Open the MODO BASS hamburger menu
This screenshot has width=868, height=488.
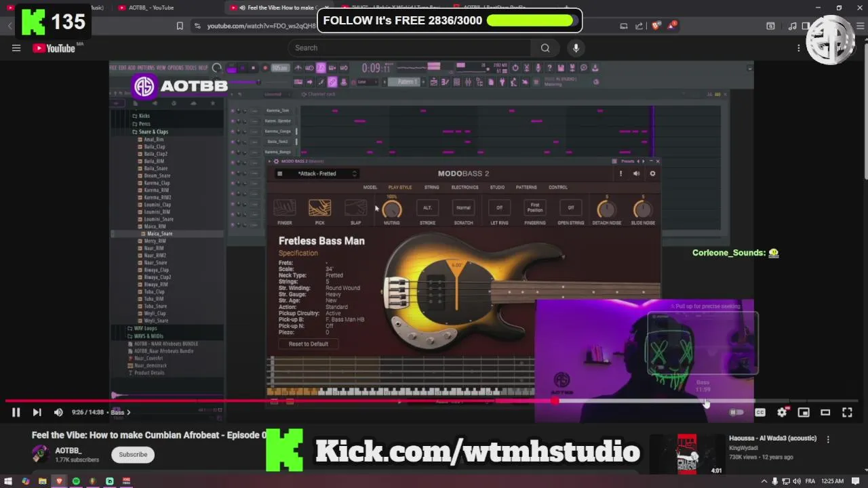pyautogui.click(x=279, y=174)
